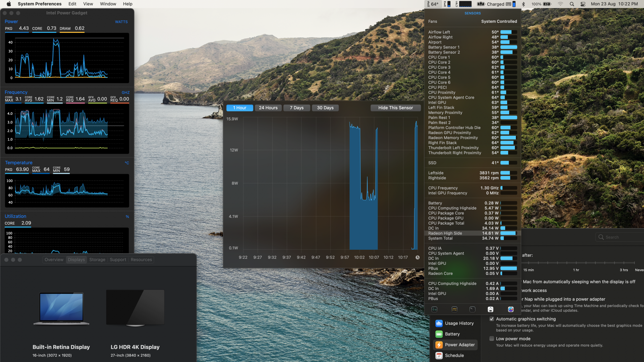The width and height of the screenshot is (644, 362).
Task: Launch Terminal from the sensors panel footer
Action: click(472, 309)
